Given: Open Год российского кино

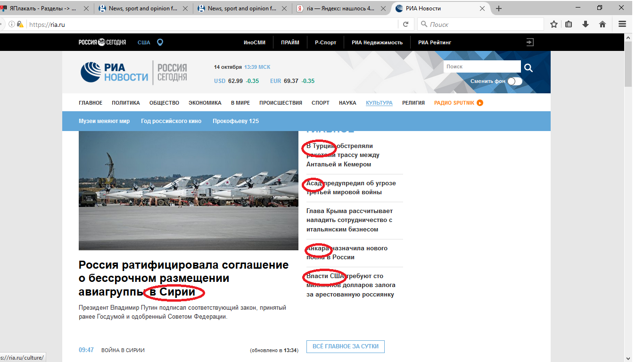Looking at the screenshot, I should (171, 121).
